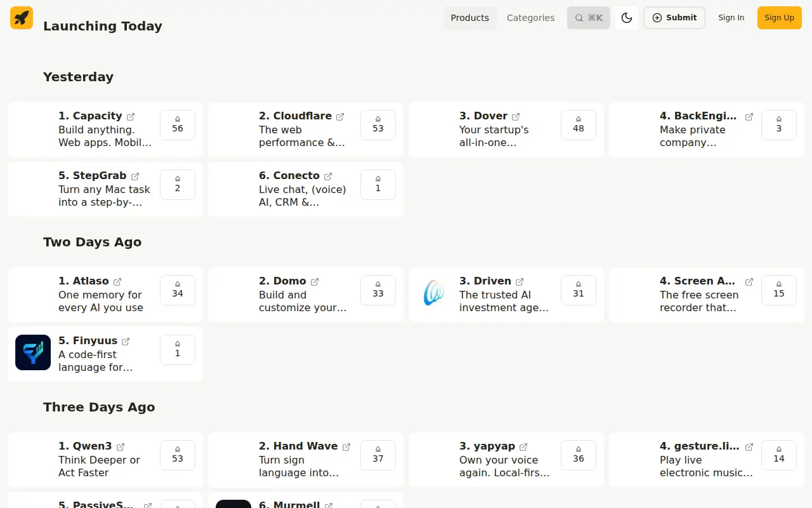This screenshot has height=508, width=812.
Task: Click the Driven product logo
Action: coord(434,293)
